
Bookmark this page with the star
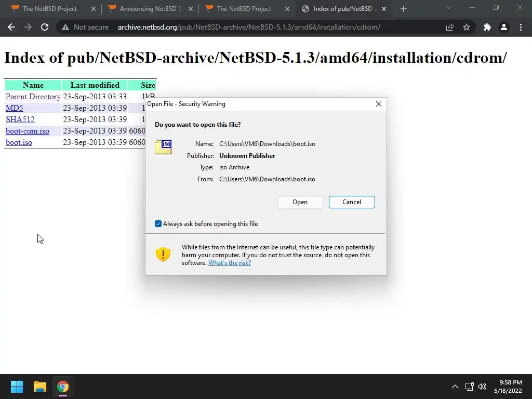[x=467, y=27]
